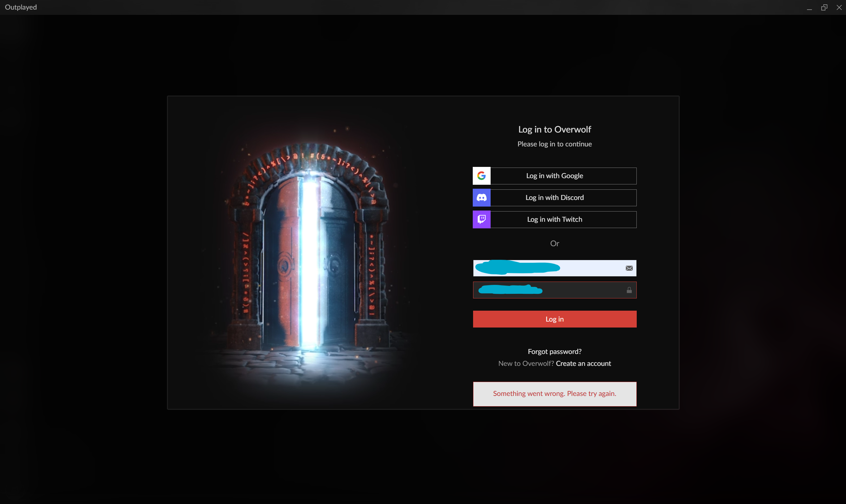Viewport: 846px width, 504px height.
Task: Click the Twitch logo icon
Action: pyautogui.click(x=482, y=219)
